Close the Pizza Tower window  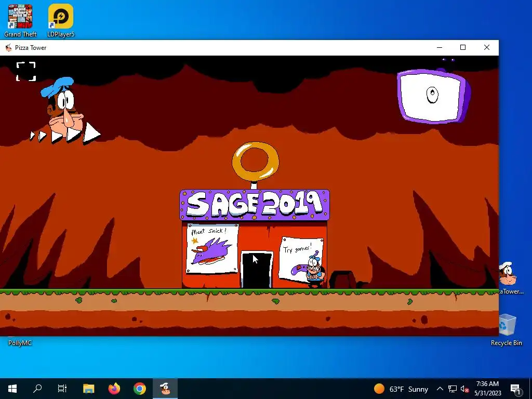tap(486, 47)
